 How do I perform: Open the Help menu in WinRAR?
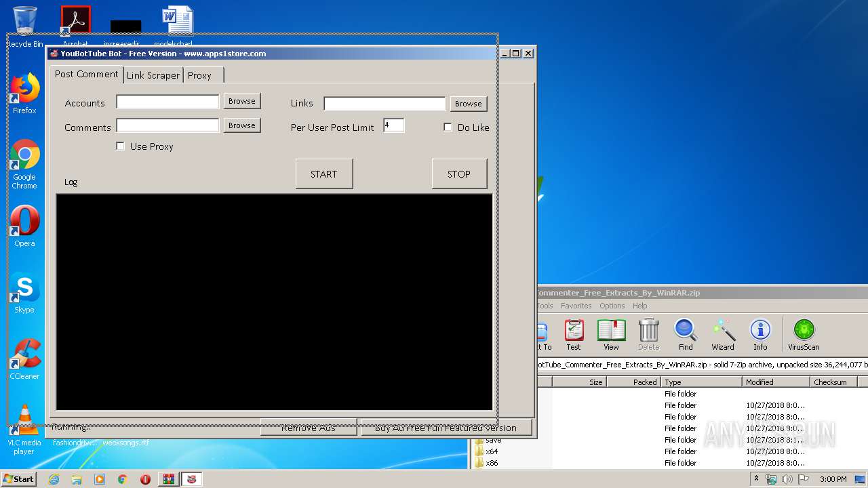pyautogui.click(x=639, y=306)
